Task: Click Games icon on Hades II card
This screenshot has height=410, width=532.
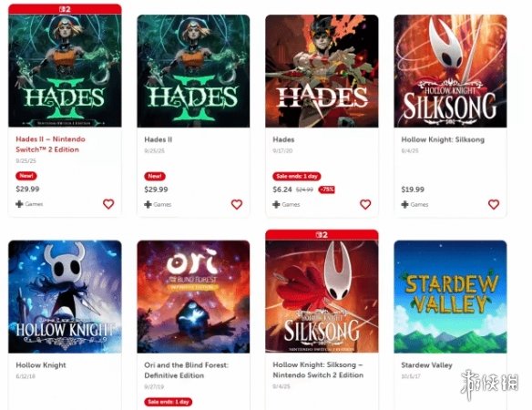Action: pyautogui.click(x=148, y=204)
